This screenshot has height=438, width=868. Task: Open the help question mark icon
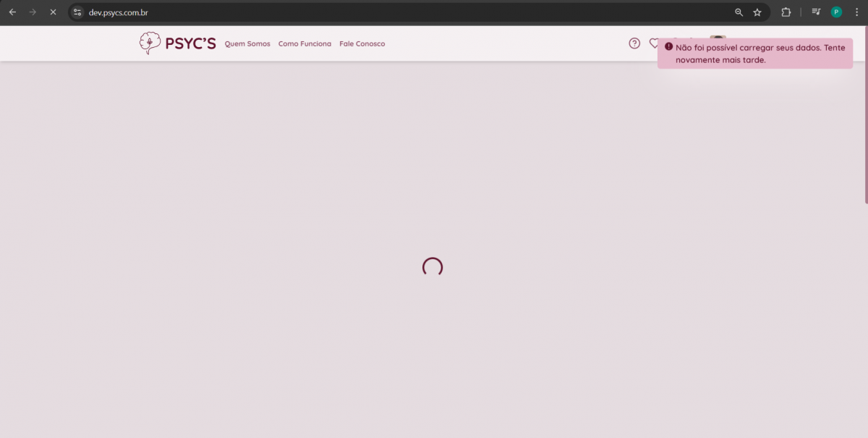point(634,43)
